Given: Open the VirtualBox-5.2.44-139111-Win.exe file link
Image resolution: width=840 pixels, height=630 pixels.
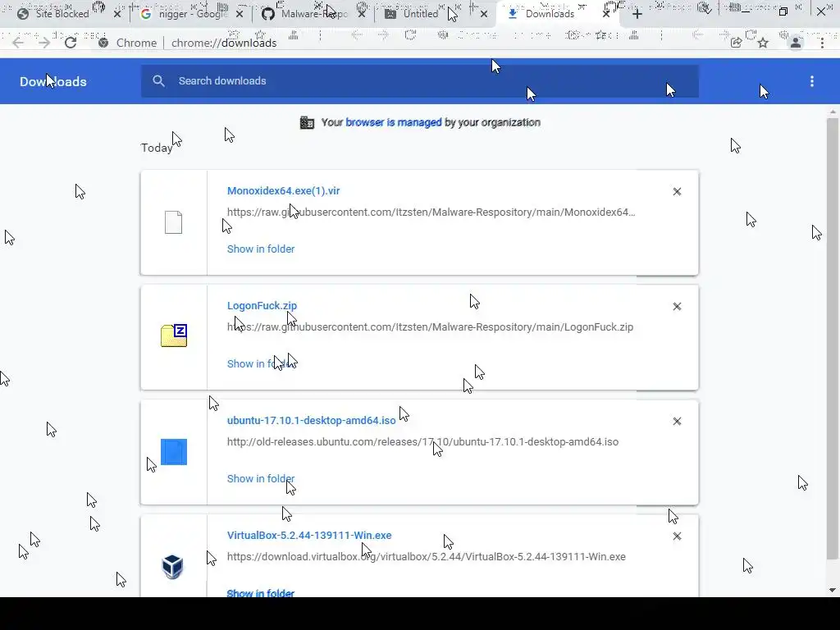Looking at the screenshot, I should [309, 535].
